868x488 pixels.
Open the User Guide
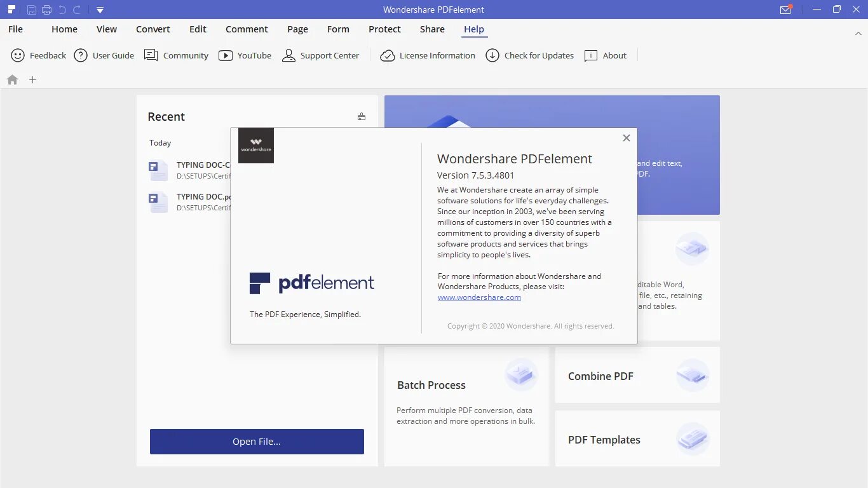pyautogui.click(x=104, y=56)
